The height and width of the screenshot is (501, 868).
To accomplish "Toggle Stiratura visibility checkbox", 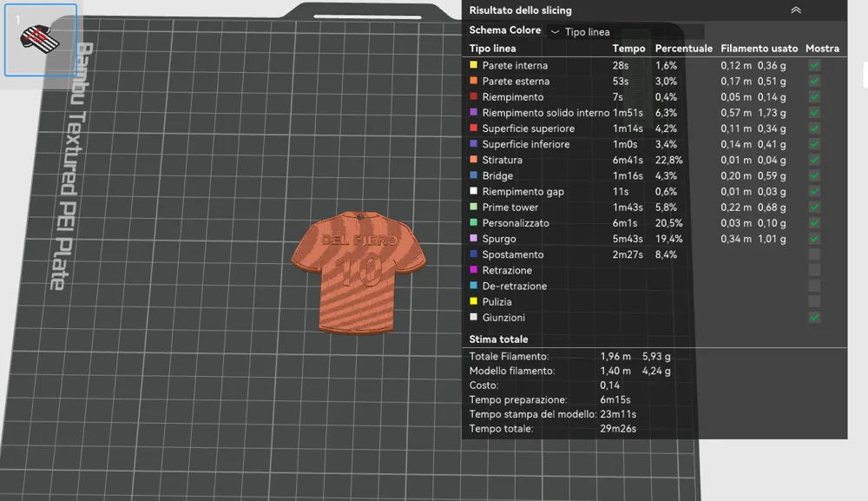I will [814, 160].
